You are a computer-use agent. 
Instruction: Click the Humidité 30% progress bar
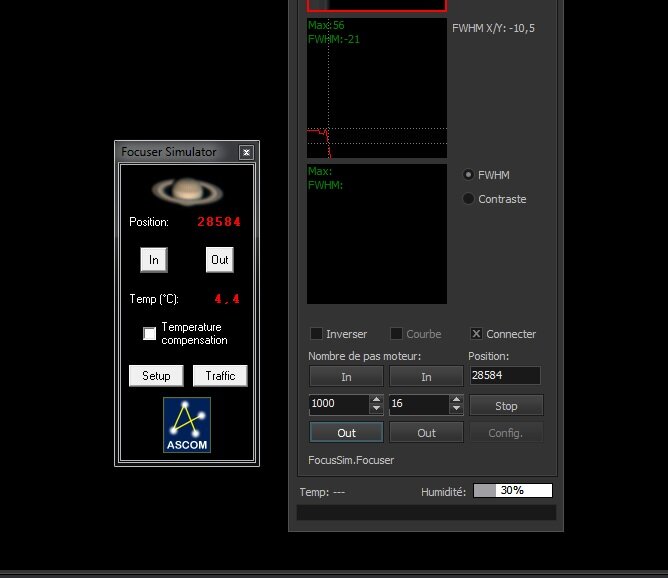[x=513, y=490]
